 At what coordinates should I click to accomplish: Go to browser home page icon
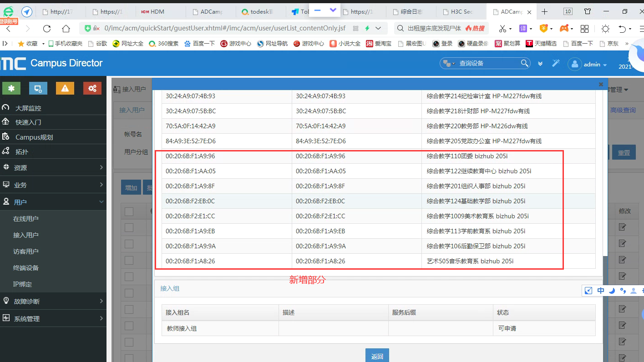pyautogui.click(x=66, y=29)
